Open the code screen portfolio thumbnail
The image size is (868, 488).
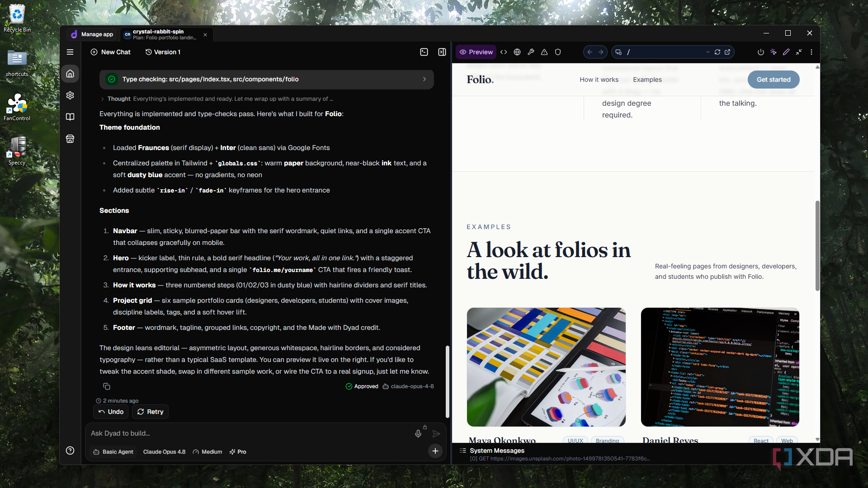720,367
